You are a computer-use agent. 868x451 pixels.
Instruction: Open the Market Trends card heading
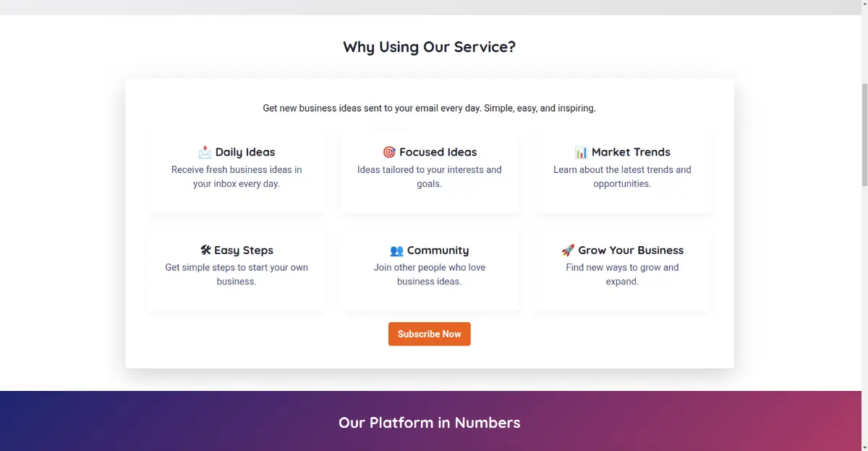(x=631, y=152)
